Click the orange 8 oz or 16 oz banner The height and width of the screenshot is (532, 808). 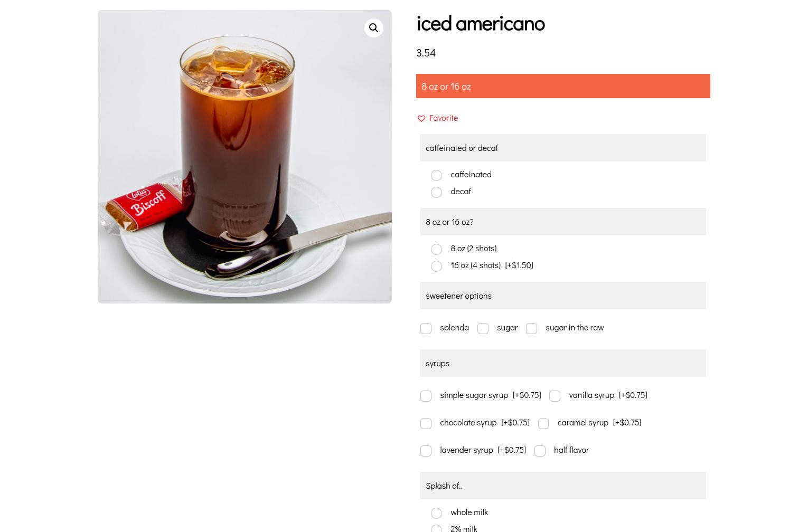(x=563, y=86)
